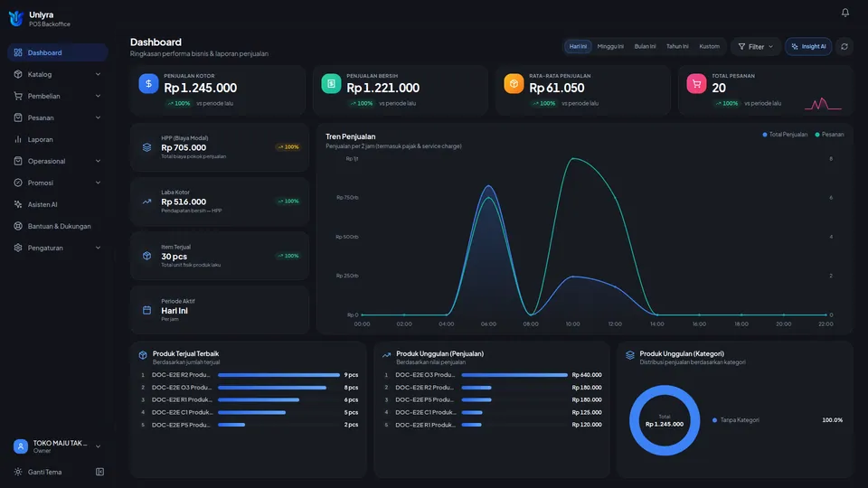Viewport: 868px width, 488px height.
Task: Click the Penjualan Bersih green icon
Action: click(331, 83)
